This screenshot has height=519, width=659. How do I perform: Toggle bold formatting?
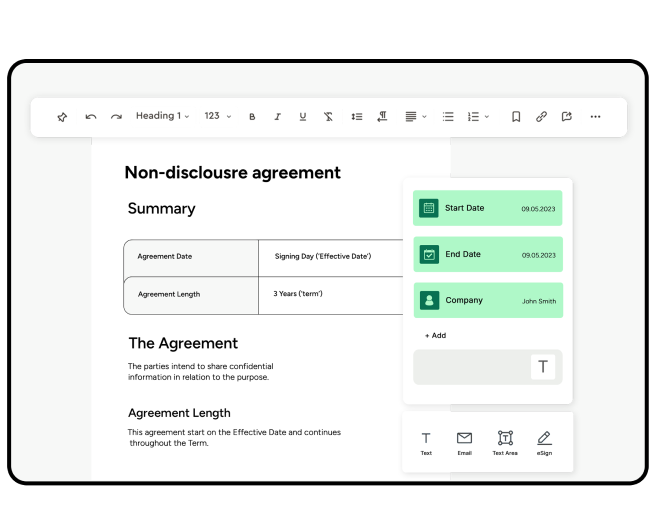(x=252, y=117)
